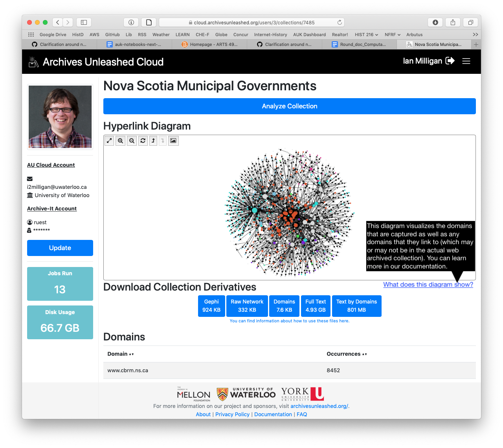Click the user profile photo
The height and width of the screenshot is (448, 503).
[60, 117]
